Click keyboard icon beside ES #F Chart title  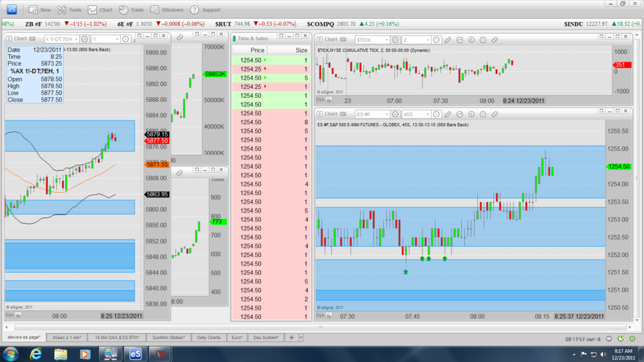pyautogui.click(x=343, y=114)
